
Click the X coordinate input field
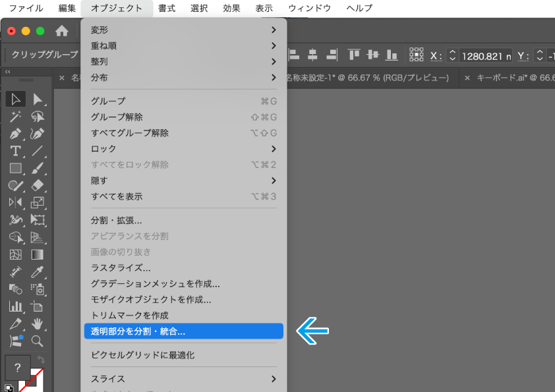484,56
